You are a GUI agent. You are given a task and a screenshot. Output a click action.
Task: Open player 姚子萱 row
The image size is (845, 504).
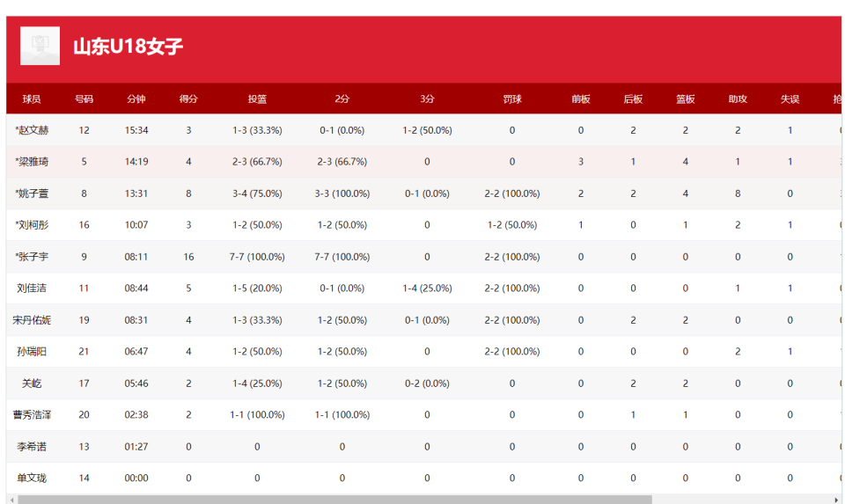click(x=32, y=194)
